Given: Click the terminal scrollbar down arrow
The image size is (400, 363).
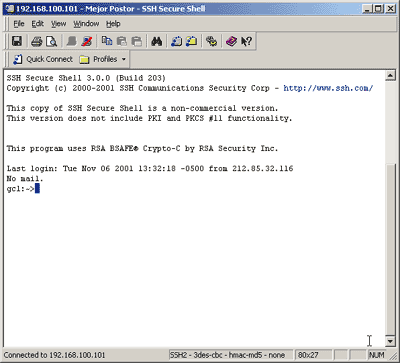Looking at the screenshot, I should pyautogui.click(x=390, y=341).
